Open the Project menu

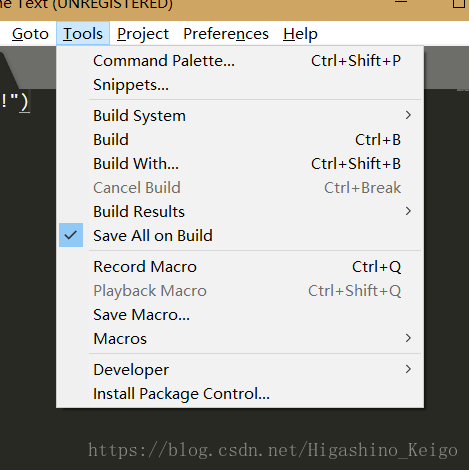coord(143,34)
